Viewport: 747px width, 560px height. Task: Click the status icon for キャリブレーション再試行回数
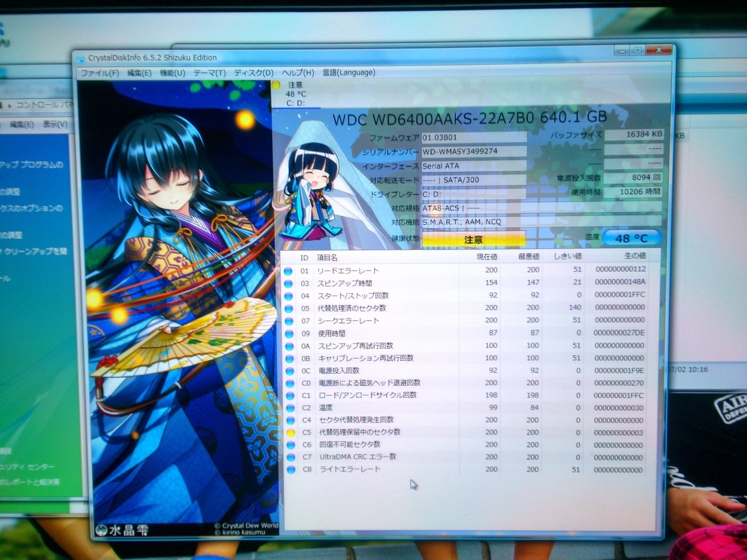click(288, 358)
